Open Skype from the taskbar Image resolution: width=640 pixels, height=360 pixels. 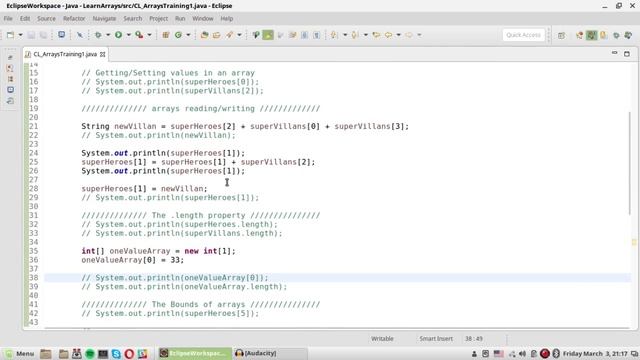pyautogui.click(x=116, y=353)
